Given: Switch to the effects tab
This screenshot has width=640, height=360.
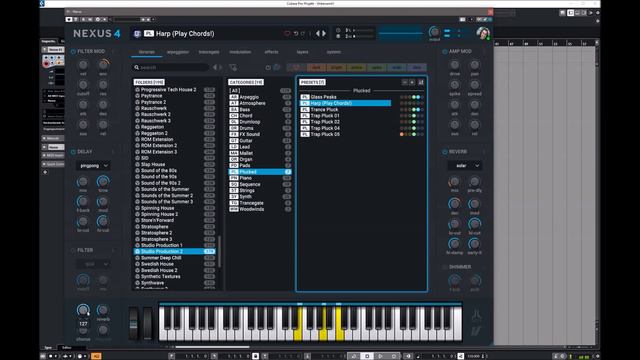Looking at the screenshot, I should coord(271,52).
